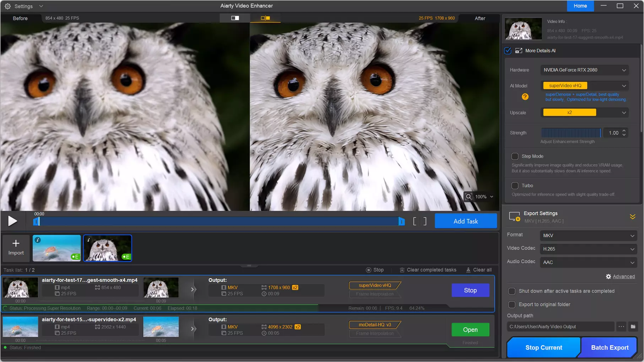
Task: Clear completed tasks from the list
Action: (428, 270)
